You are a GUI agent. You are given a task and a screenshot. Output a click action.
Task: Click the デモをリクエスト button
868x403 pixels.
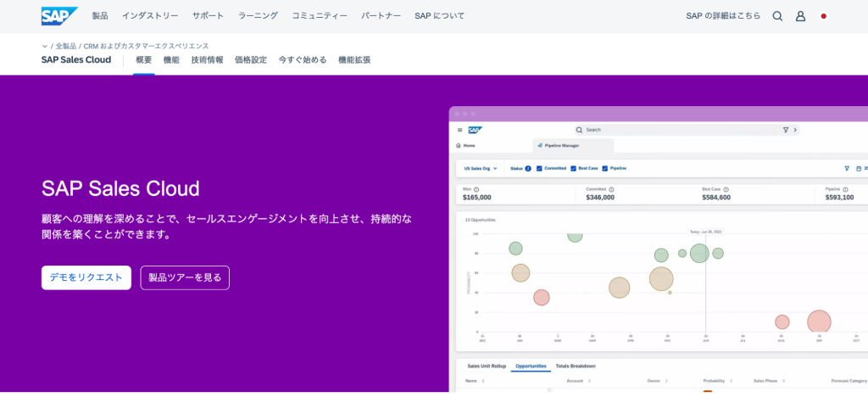click(86, 277)
